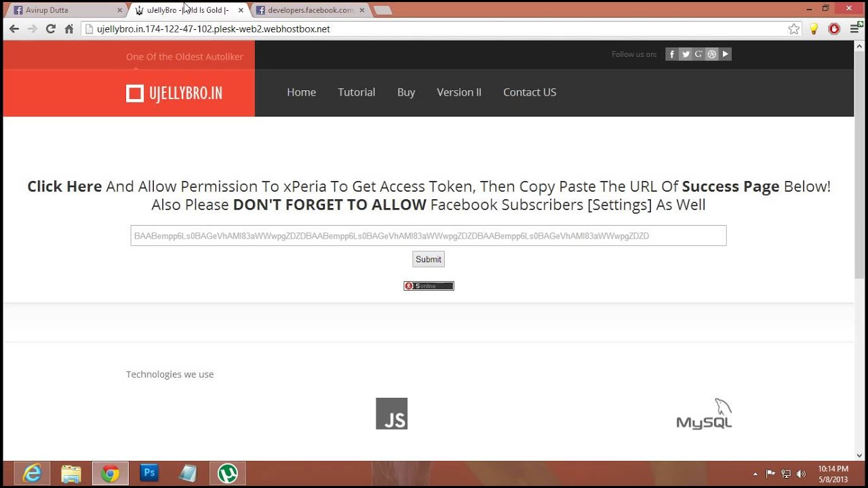Screen dimensions: 868x488
Task: Open the YouTube play follow icon
Action: [x=725, y=54]
